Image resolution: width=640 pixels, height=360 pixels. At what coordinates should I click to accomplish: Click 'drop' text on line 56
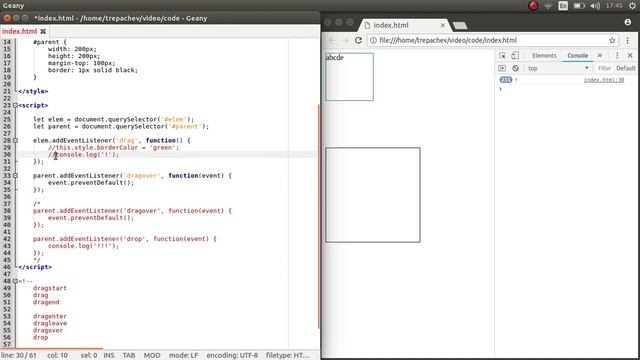pyautogui.click(x=40, y=338)
